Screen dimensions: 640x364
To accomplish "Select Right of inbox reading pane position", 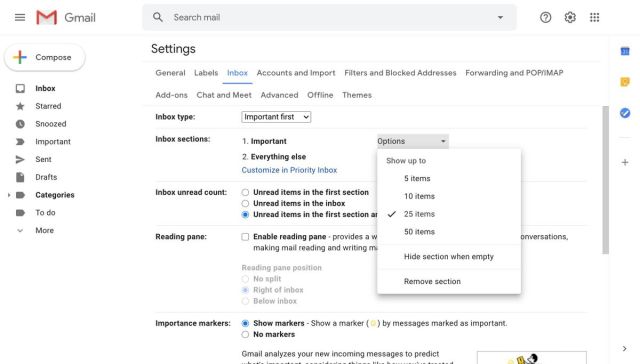I will (245, 290).
